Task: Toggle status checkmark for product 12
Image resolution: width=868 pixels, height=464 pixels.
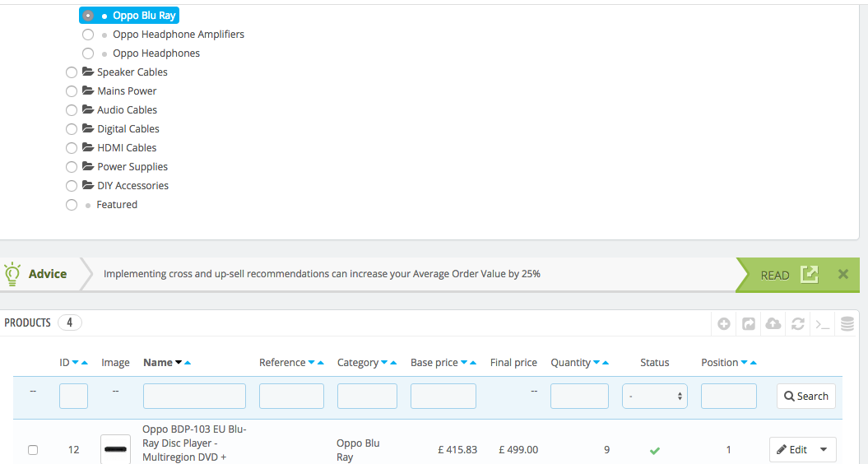Action: (x=655, y=450)
